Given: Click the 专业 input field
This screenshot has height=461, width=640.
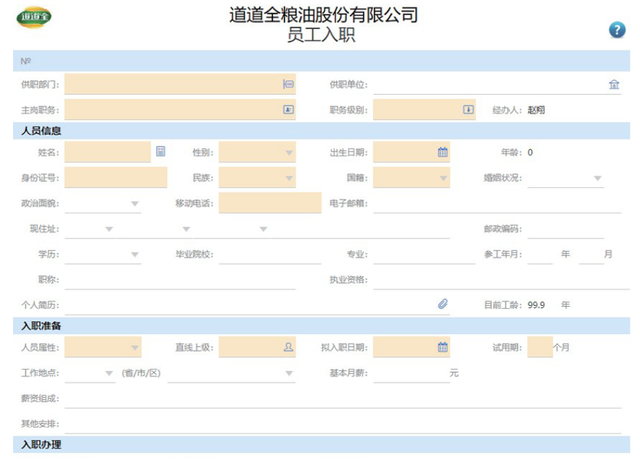Looking at the screenshot, I should [424, 254].
